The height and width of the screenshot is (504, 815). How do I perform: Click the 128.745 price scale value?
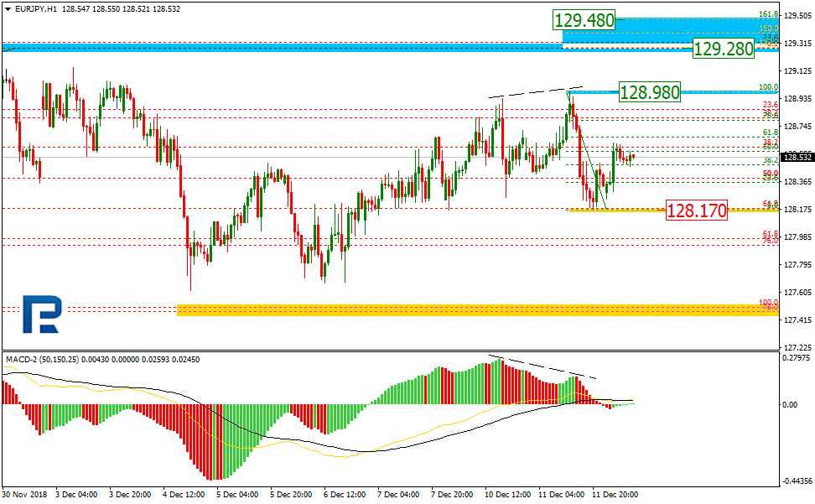[x=797, y=127]
